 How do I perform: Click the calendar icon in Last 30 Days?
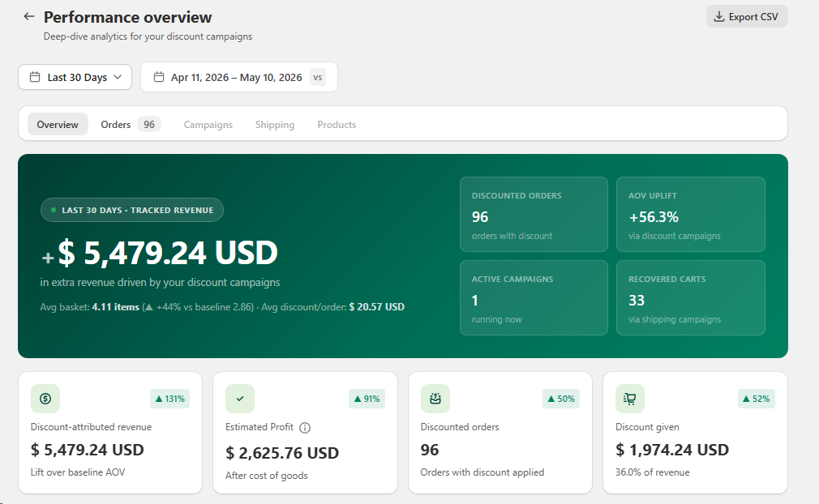pos(35,77)
